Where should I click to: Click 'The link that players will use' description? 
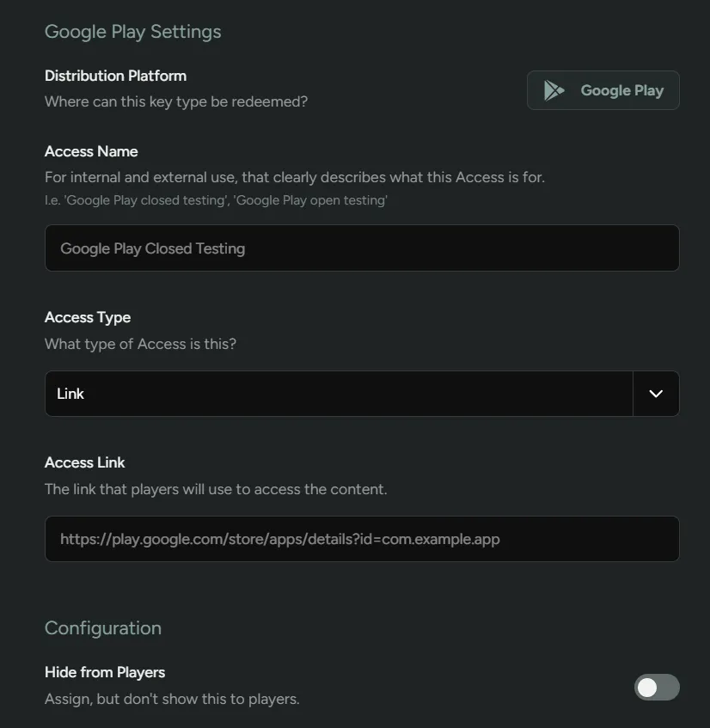point(216,489)
